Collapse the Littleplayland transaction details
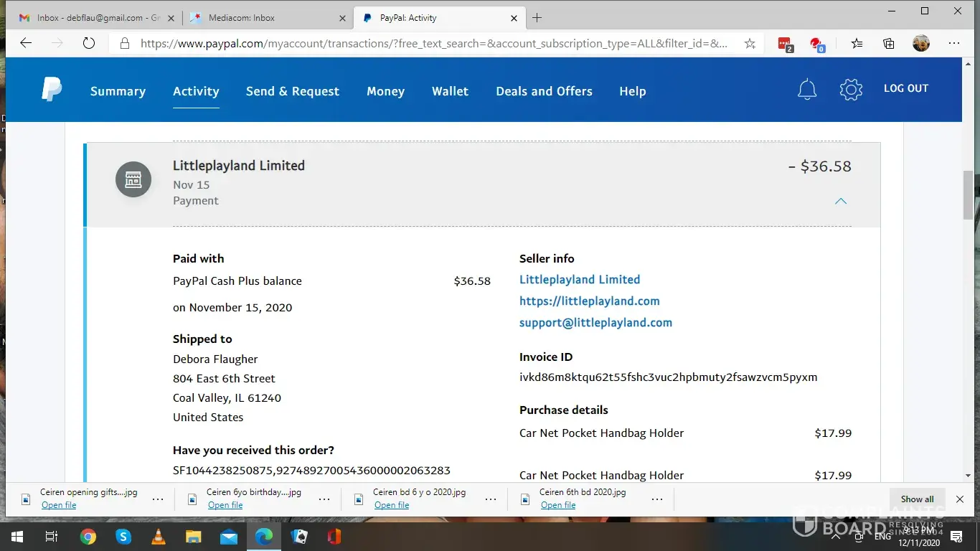Screen dimensions: 980x551 coord(841,201)
